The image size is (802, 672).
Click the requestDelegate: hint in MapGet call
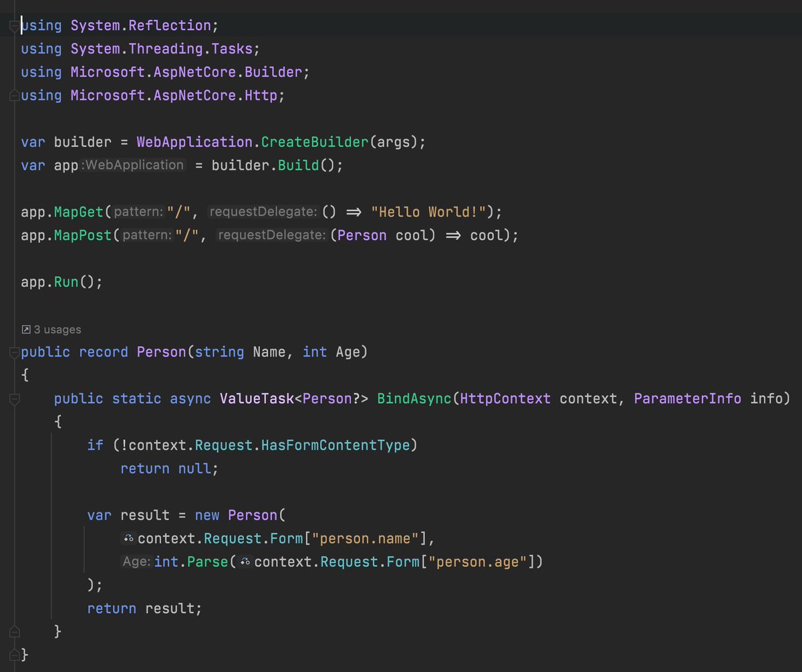click(263, 212)
